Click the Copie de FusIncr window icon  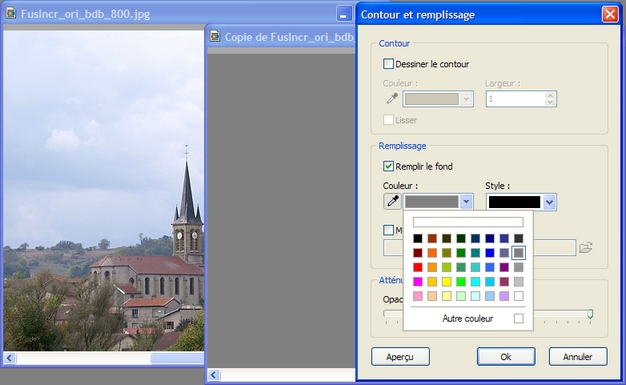tap(215, 36)
